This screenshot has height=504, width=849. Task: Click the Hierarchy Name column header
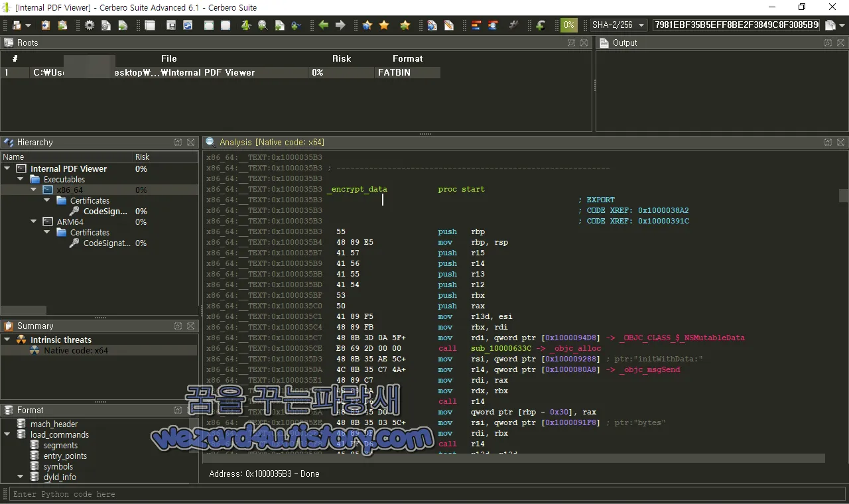(67, 157)
